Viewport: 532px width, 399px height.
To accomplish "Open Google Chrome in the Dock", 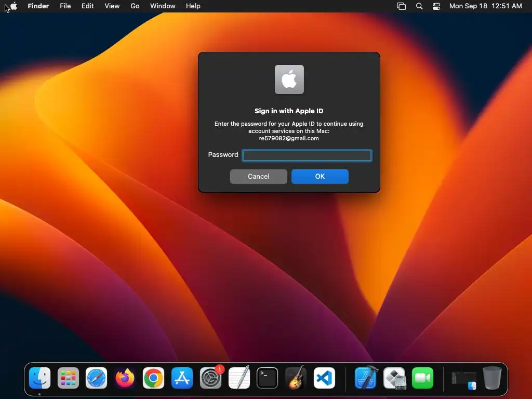I will coord(153,378).
